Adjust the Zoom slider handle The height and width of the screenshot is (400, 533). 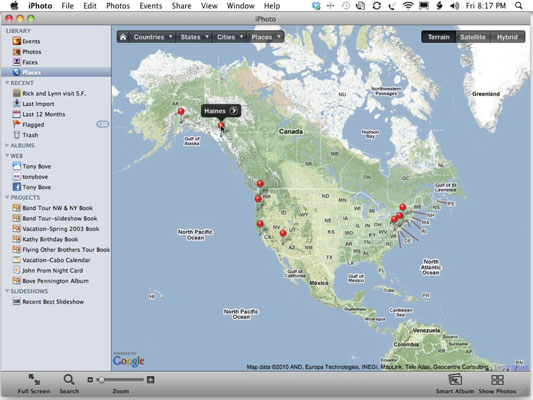[x=101, y=380]
